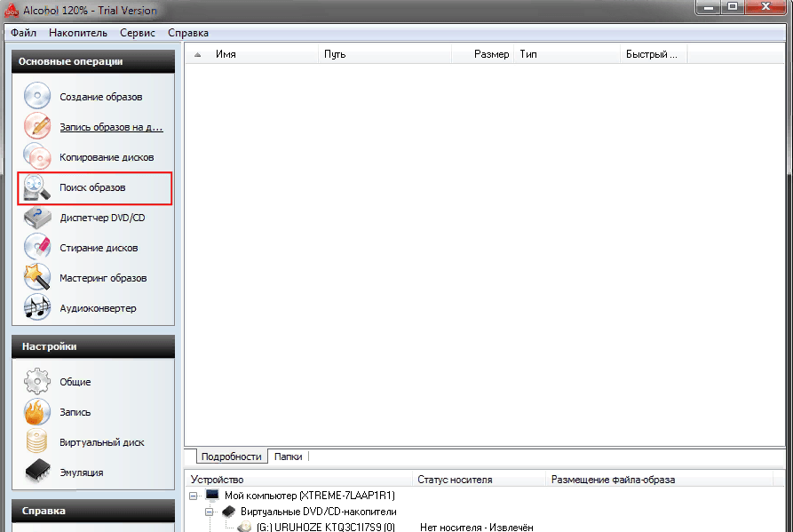Open Эмуляция settings link
This screenshot has width=793, height=532.
tap(82, 472)
